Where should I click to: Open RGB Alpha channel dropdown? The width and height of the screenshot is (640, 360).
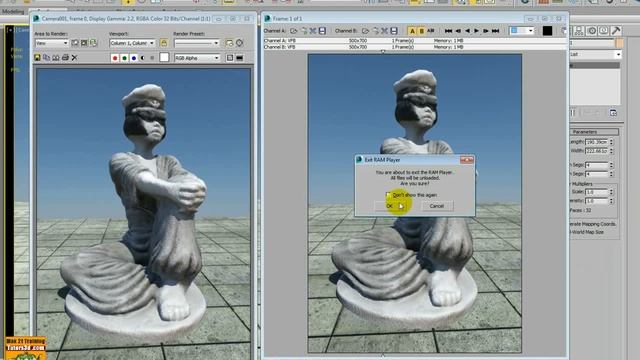click(197, 58)
